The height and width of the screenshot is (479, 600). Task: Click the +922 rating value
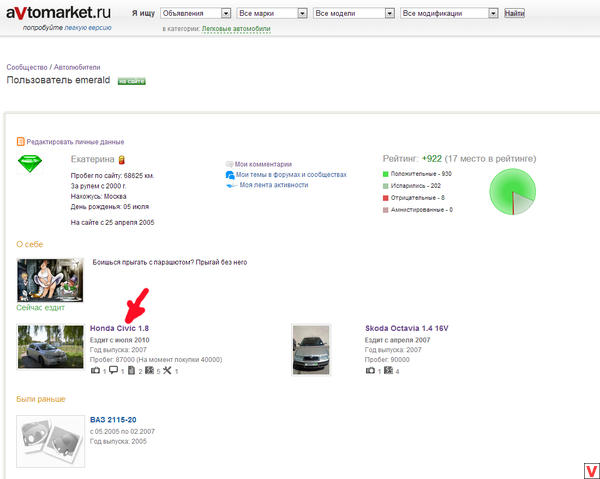(432, 159)
